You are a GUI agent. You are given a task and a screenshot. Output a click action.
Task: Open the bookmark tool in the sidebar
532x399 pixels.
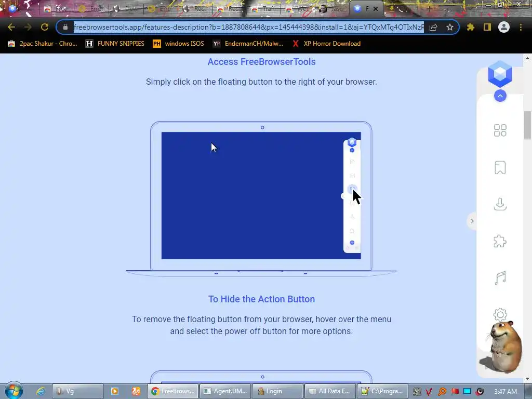click(500, 168)
